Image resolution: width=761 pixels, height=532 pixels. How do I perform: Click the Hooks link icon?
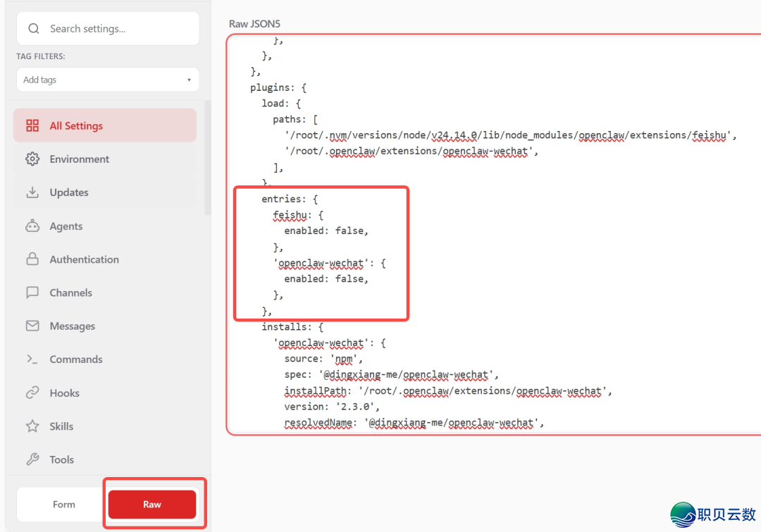[x=32, y=393]
